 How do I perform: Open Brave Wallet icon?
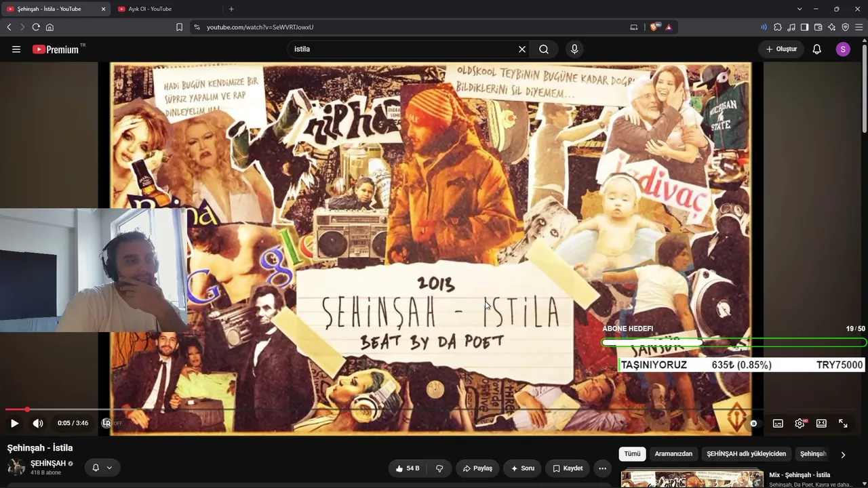(818, 27)
